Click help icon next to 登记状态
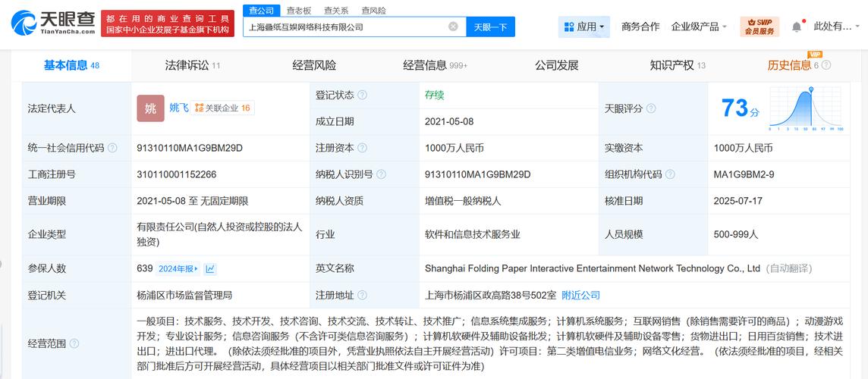 (362, 96)
